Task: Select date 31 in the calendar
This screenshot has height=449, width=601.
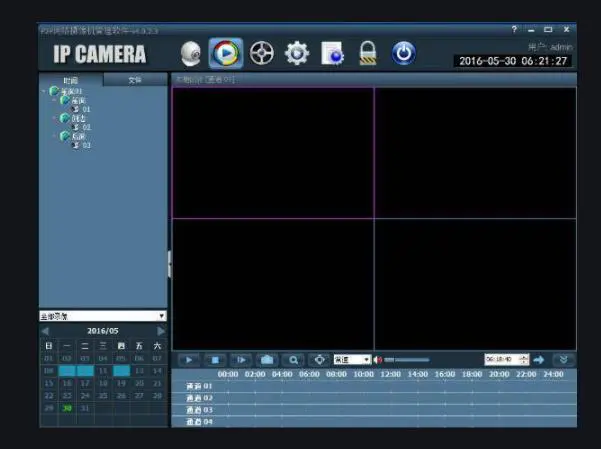Action: [x=85, y=408]
